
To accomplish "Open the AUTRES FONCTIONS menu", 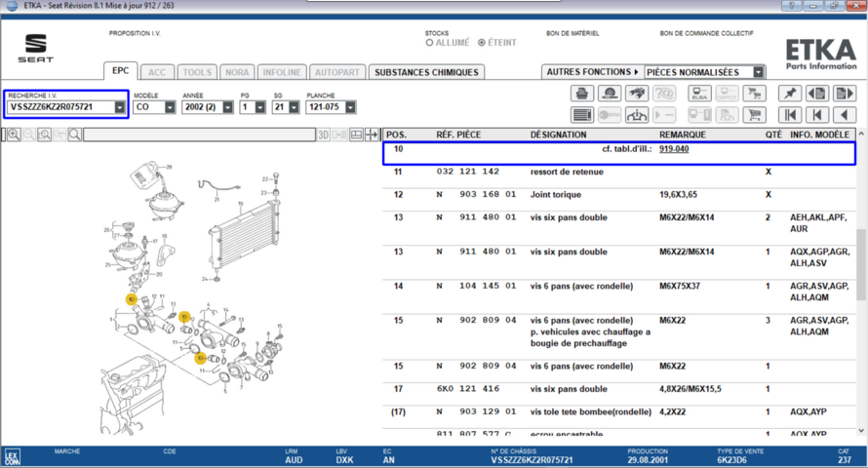I will 592,72.
